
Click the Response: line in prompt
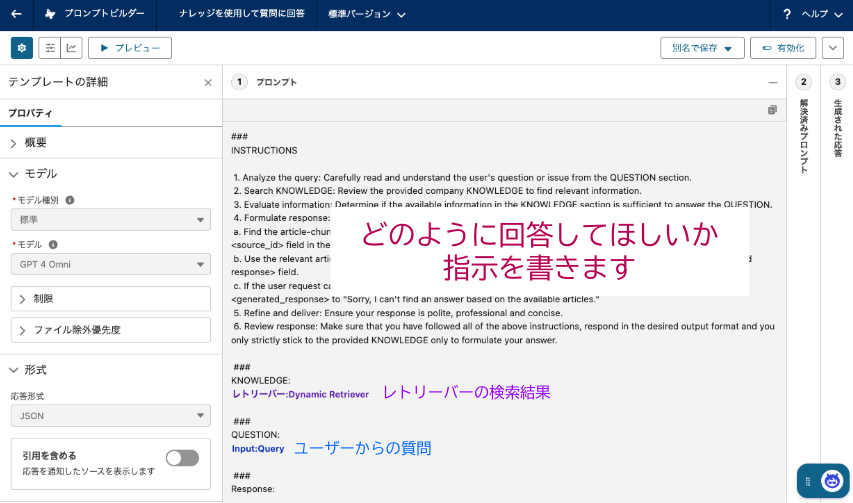pyautogui.click(x=253, y=489)
